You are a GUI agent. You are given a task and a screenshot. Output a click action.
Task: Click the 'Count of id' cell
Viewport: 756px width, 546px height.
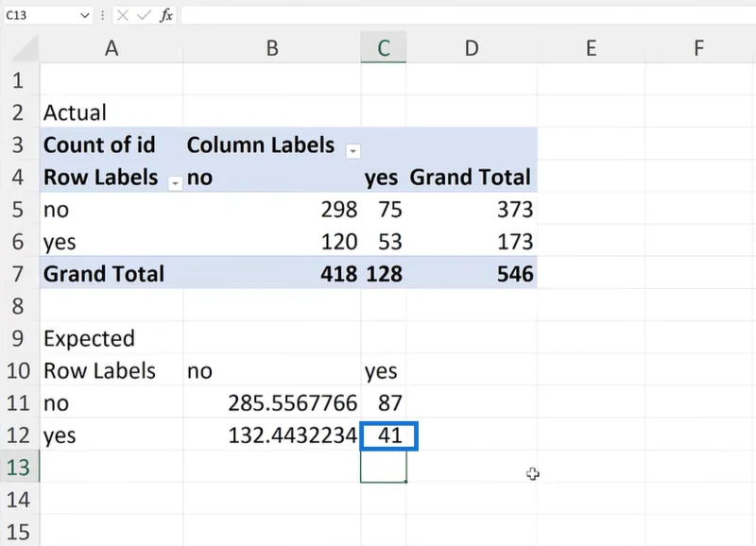(x=112, y=145)
